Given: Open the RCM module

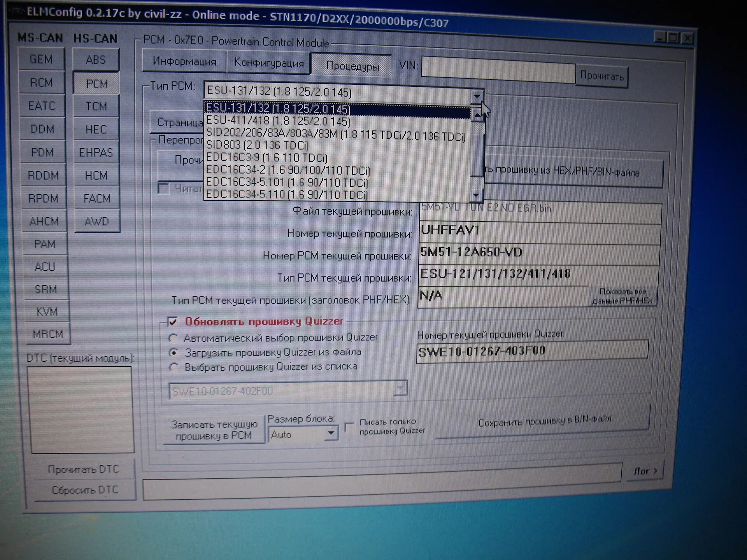Looking at the screenshot, I should (x=41, y=82).
